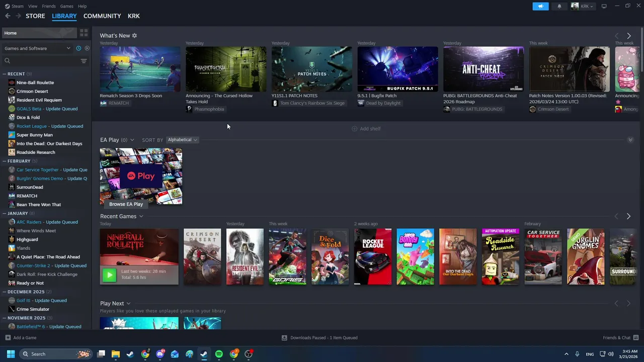
Task: Open the EA Play shelf title dropdown
Action: (117, 140)
